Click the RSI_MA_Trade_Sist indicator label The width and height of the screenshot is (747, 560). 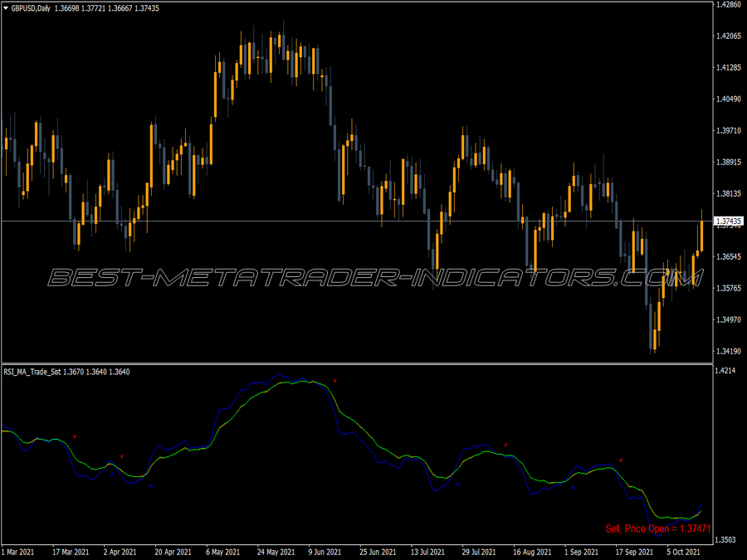(x=32, y=372)
